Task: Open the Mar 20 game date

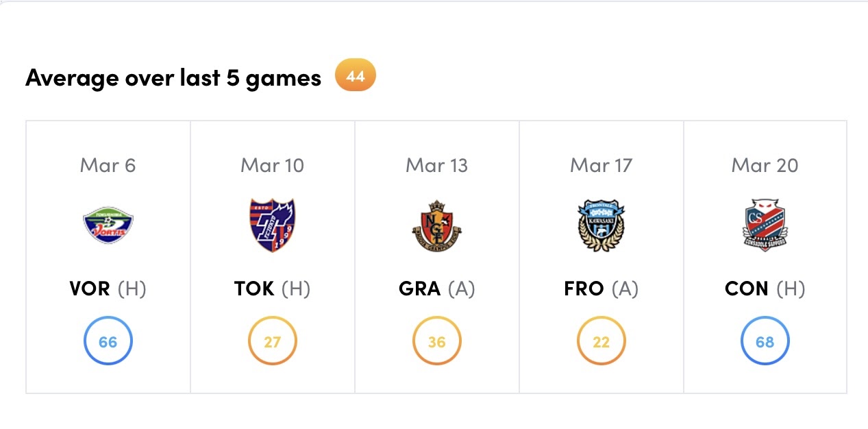Action: click(x=765, y=165)
